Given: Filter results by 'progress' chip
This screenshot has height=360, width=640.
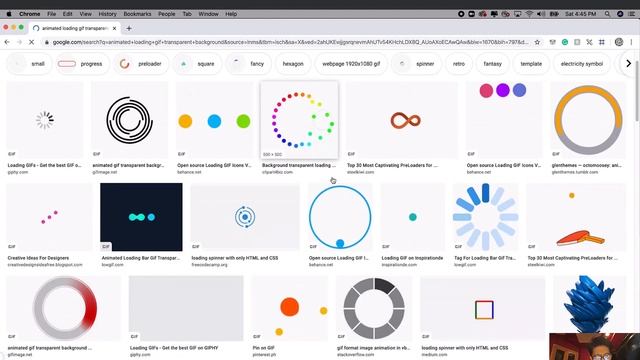Looking at the screenshot, I should click(x=82, y=64).
